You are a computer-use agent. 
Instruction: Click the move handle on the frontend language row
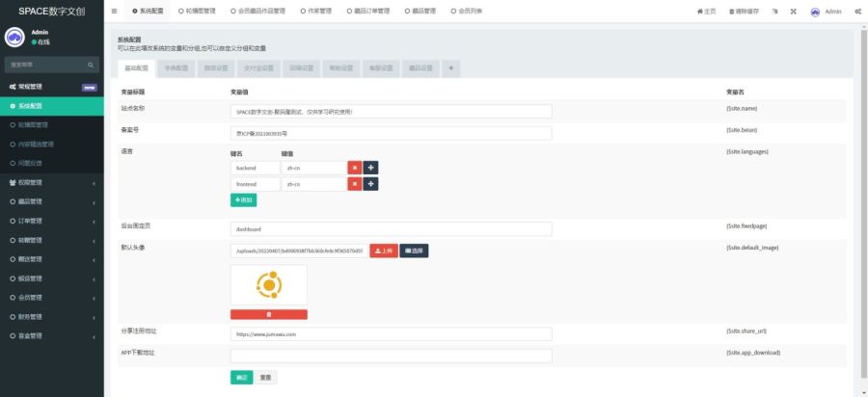(x=370, y=183)
